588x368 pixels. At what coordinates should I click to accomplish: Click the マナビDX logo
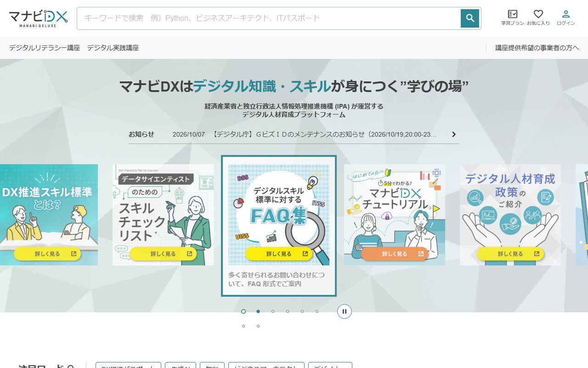point(38,18)
